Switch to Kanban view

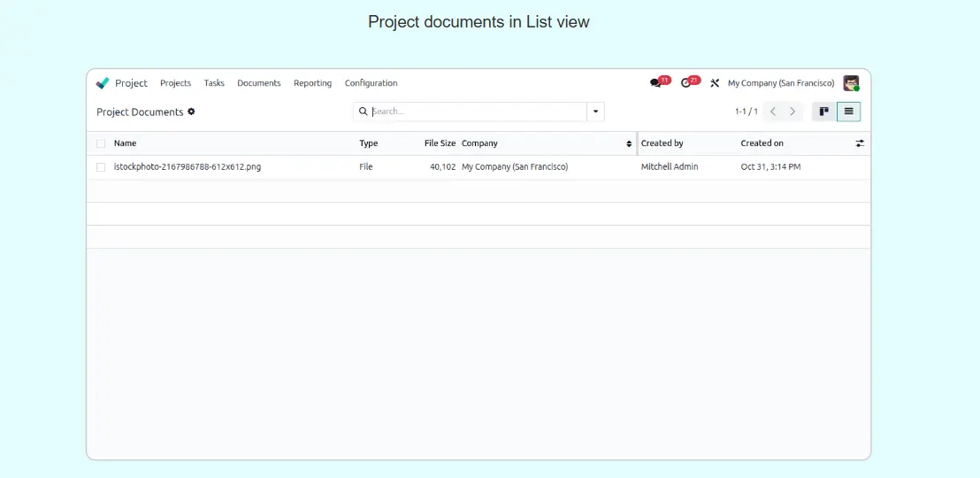pos(824,112)
